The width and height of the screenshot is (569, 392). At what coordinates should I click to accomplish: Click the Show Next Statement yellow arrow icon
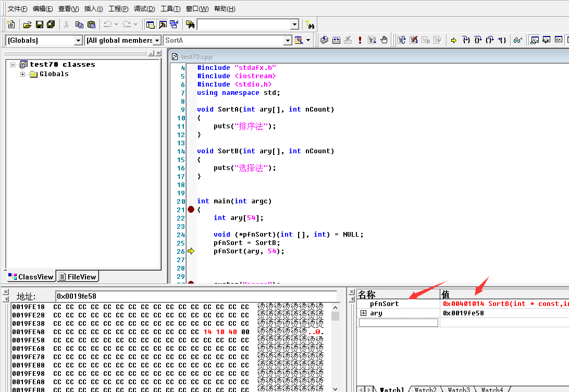(x=453, y=41)
